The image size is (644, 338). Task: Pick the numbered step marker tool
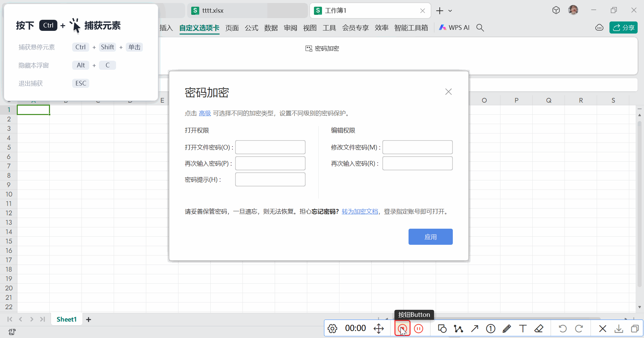(x=491, y=329)
